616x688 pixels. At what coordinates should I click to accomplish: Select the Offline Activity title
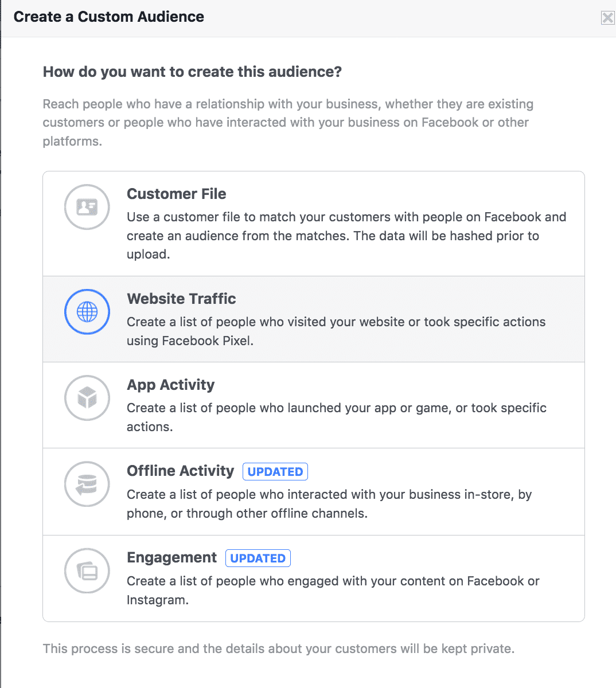pos(181,471)
